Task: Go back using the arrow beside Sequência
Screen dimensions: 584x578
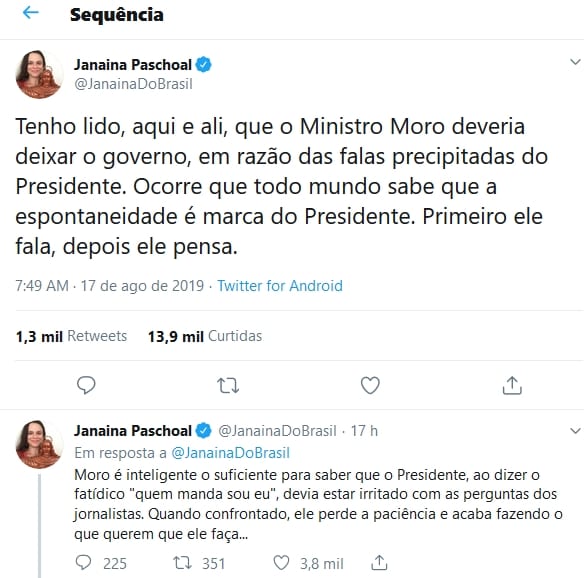Action: (x=31, y=13)
